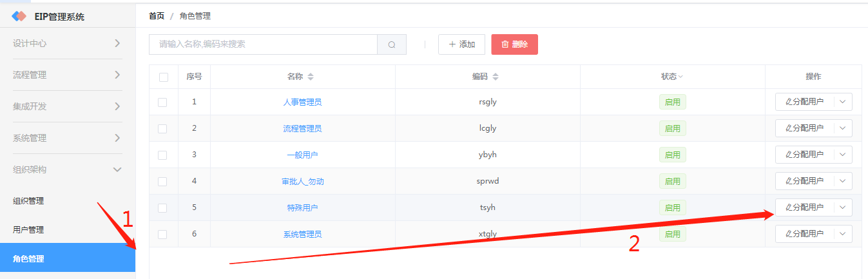The image size is (868, 279).
Task: Click the red 删除 button
Action: (x=514, y=44)
